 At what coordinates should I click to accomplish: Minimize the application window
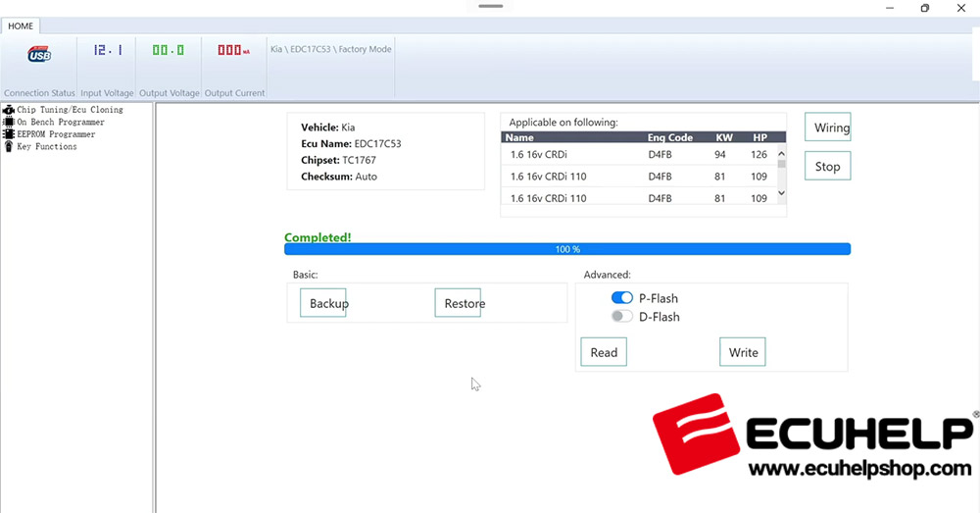(890, 8)
